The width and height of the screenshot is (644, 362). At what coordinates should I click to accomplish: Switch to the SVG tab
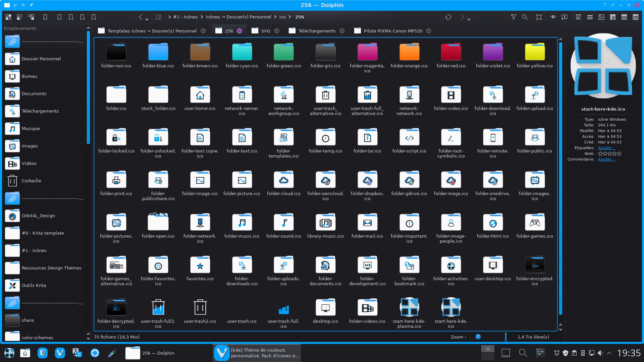click(265, 31)
